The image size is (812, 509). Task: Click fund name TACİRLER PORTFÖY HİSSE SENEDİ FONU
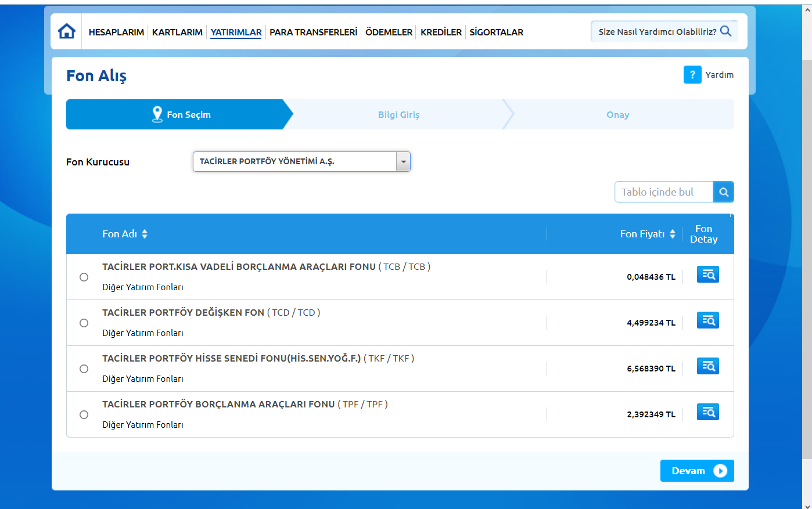tap(232, 359)
